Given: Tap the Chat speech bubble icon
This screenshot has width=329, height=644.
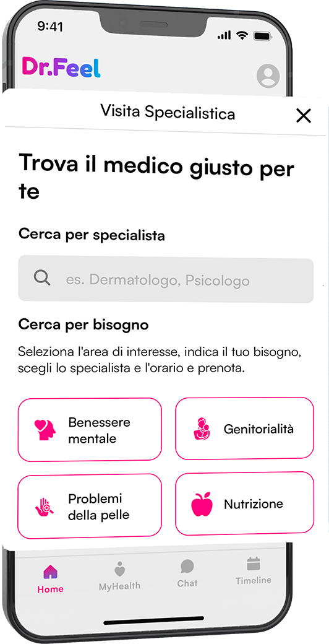Looking at the screenshot, I should click(187, 567).
